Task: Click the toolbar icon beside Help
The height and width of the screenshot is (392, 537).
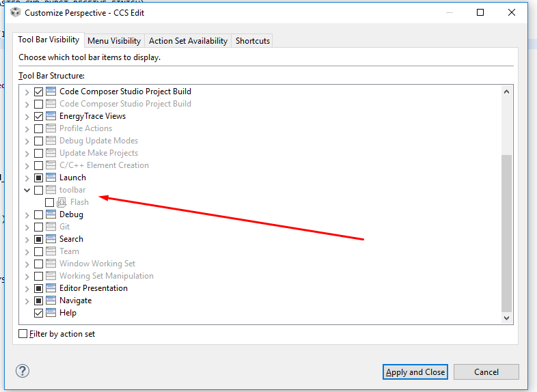Action: click(51, 313)
